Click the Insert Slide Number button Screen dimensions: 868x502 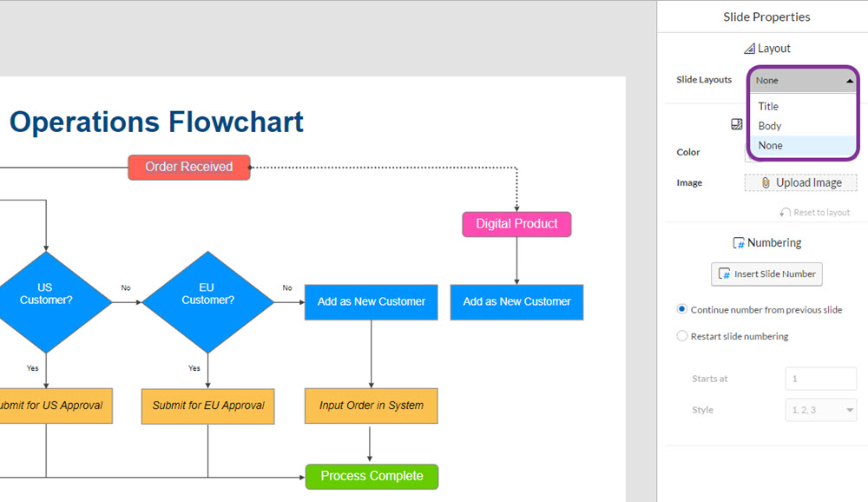[x=766, y=274]
